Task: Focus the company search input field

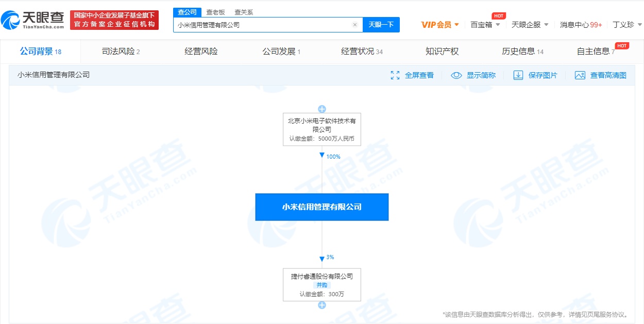Action: pyautogui.click(x=268, y=25)
